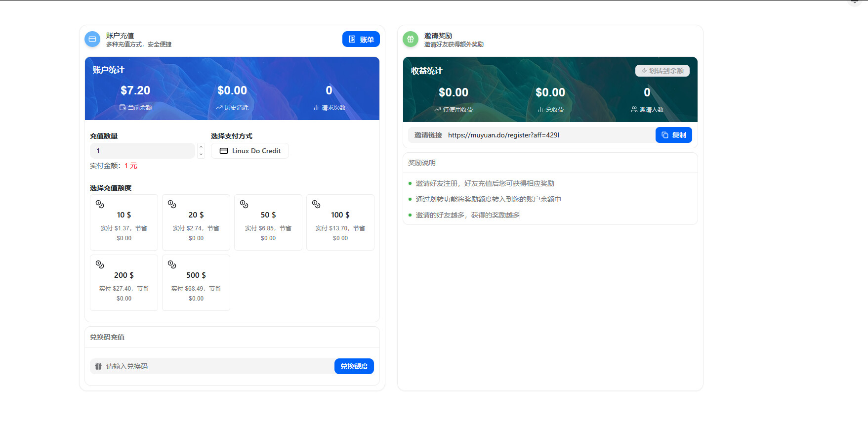The width and height of the screenshot is (868, 435).
Task: Click the trend icon beside 历史消耗
Action: point(219,107)
